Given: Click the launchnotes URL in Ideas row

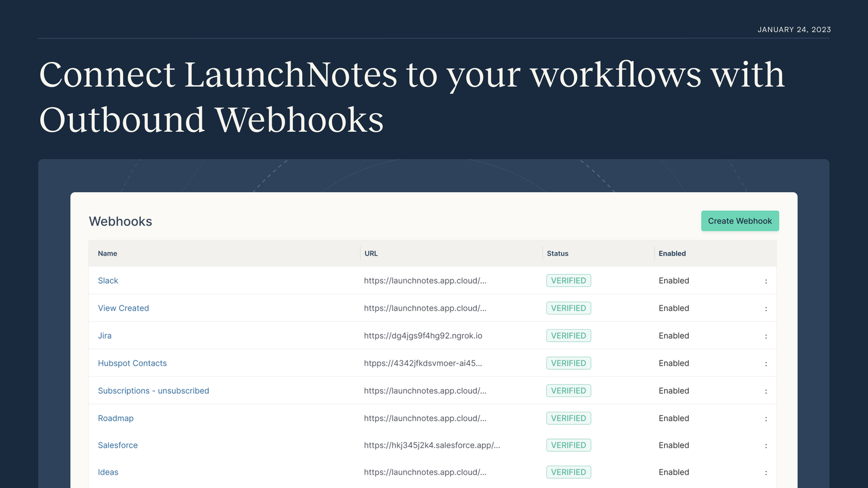Looking at the screenshot, I should [x=425, y=472].
